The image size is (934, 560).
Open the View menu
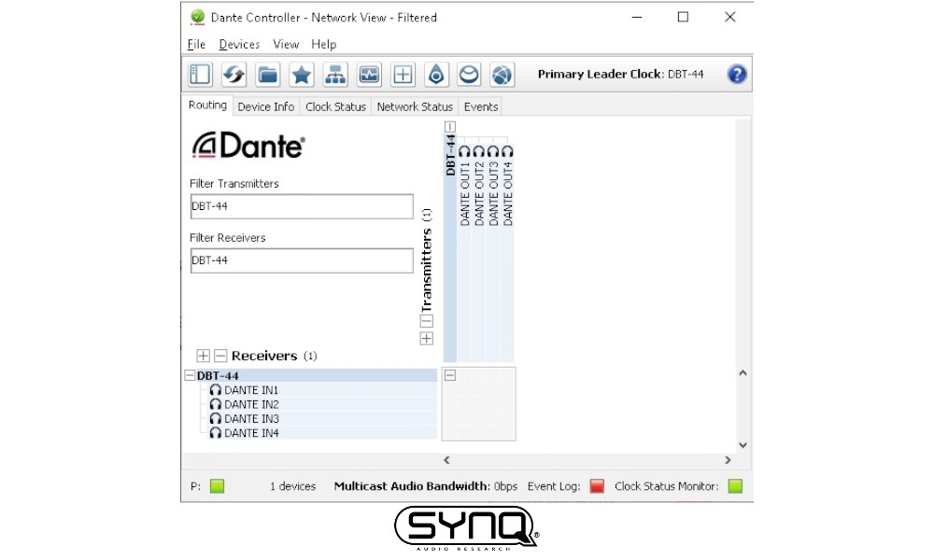tap(286, 44)
